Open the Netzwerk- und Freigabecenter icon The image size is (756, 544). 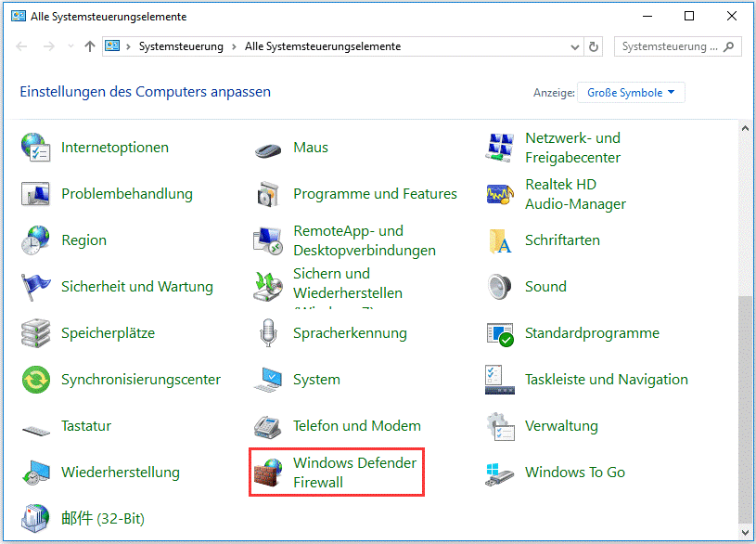pos(499,148)
